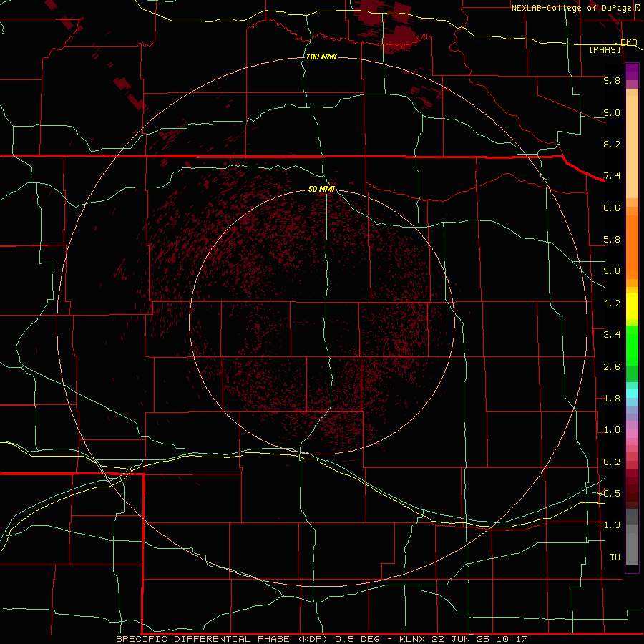
Task: Click the 1.8 scale value
Action: tap(612, 399)
